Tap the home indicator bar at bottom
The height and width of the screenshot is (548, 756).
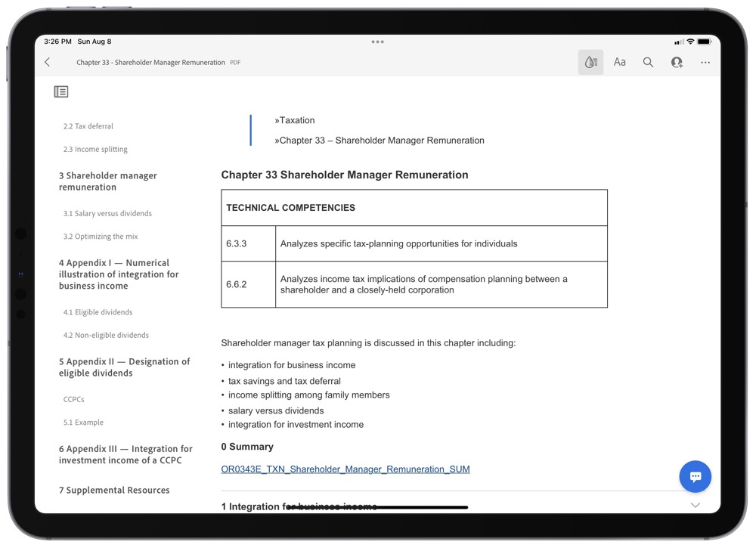pos(377,507)
